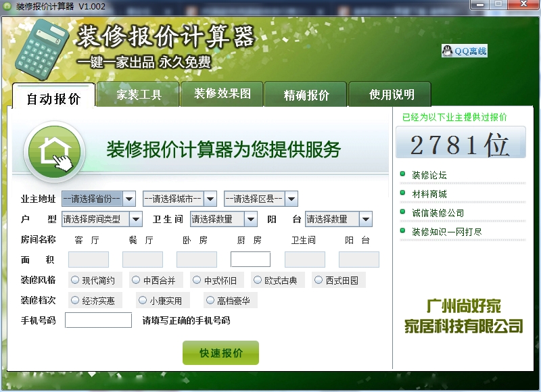Open the QQ离线 chat icon

point(465,51)
